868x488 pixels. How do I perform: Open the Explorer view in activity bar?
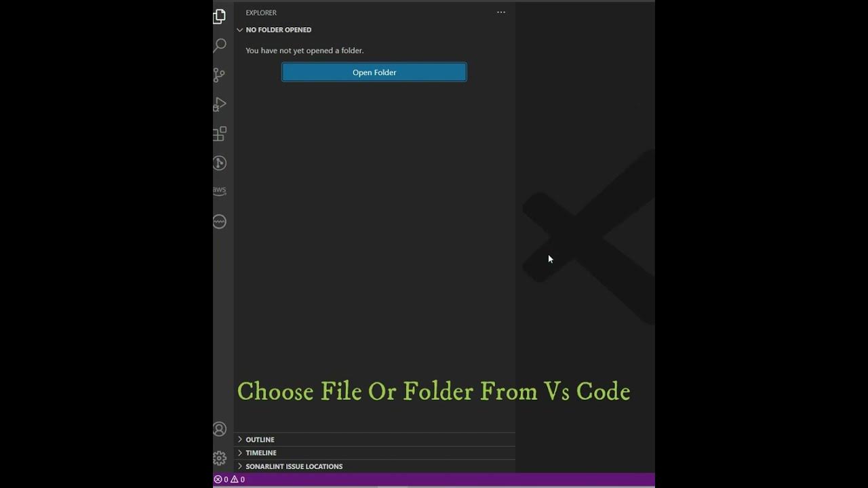219,16
